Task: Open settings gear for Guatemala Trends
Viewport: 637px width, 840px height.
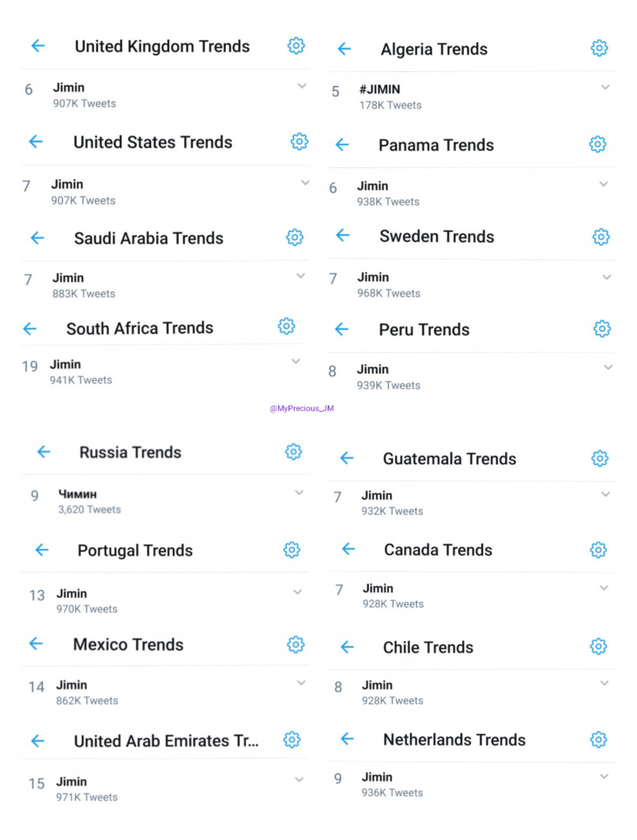Action: pos(599,459)
